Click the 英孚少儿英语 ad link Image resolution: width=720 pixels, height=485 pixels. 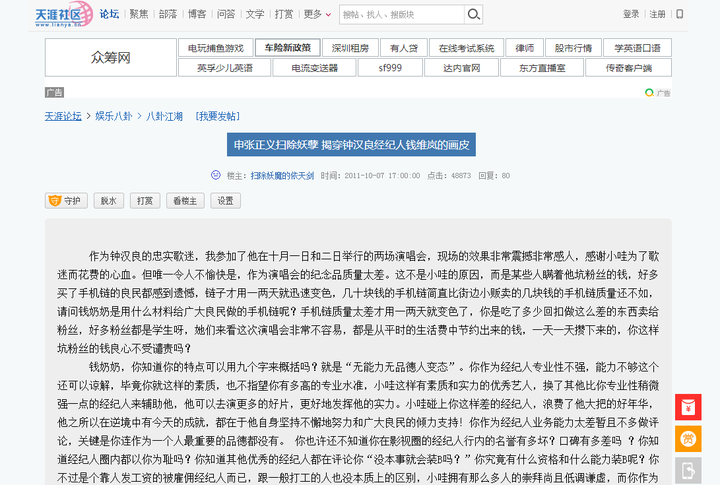225,68
